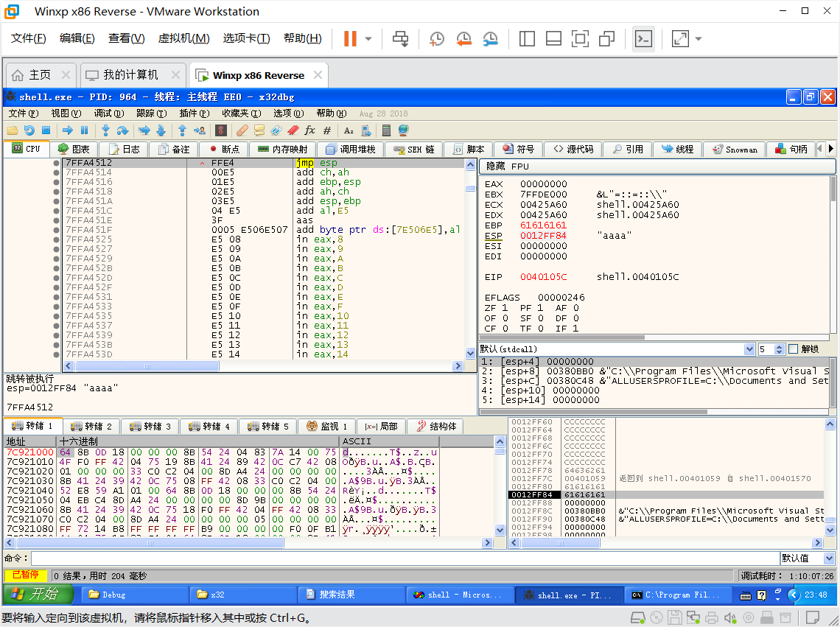Viewport: 840px width, 627px height.
Task: Open the x32dbg 插件(P) menu
Action: [x=194, y=113]
